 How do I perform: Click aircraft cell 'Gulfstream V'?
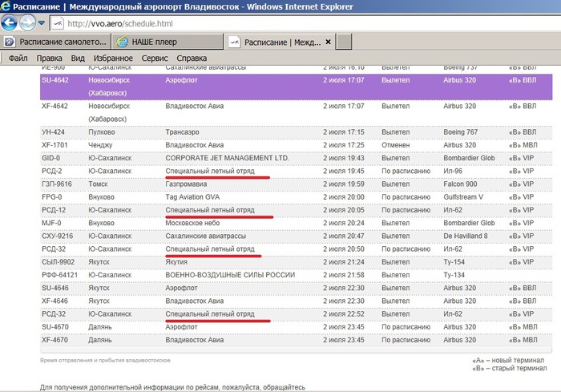463,197
